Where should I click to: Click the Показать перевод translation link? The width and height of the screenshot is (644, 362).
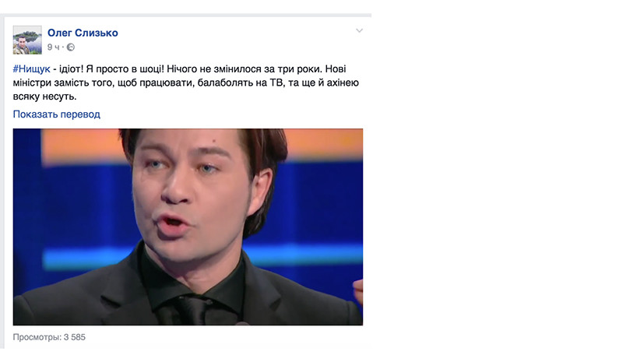(x=57, y=114)
